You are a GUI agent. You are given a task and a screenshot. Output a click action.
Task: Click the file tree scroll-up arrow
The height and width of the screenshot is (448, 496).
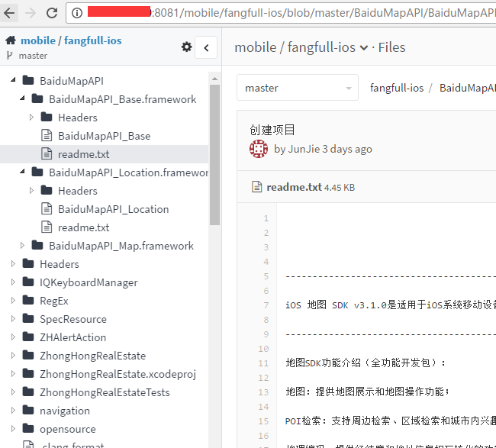214,79
